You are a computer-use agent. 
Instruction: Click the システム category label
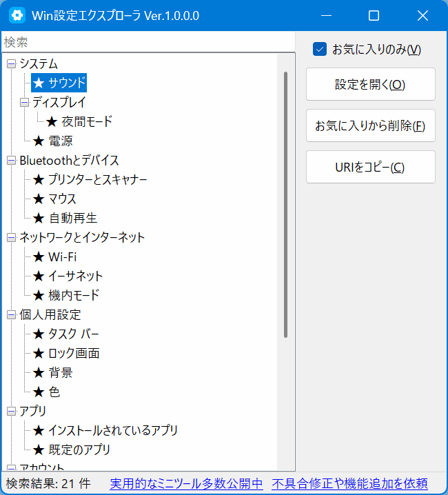coord(39,64)
